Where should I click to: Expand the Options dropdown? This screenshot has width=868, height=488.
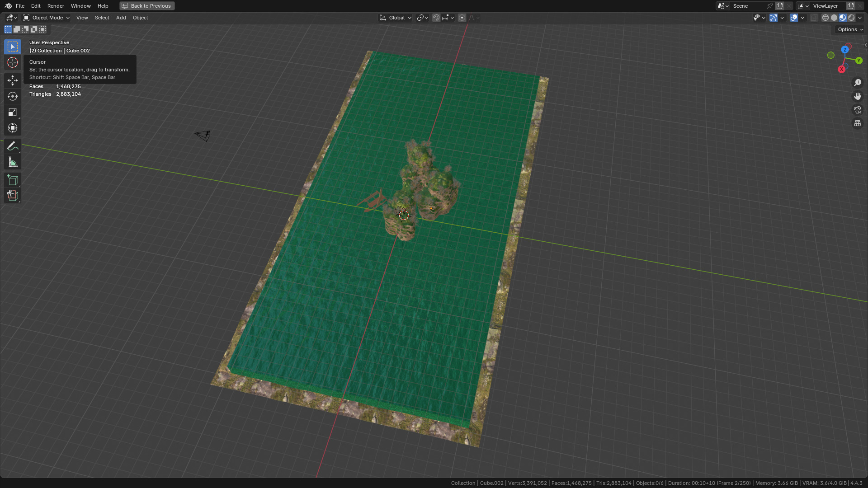click(x=850, y=29)
